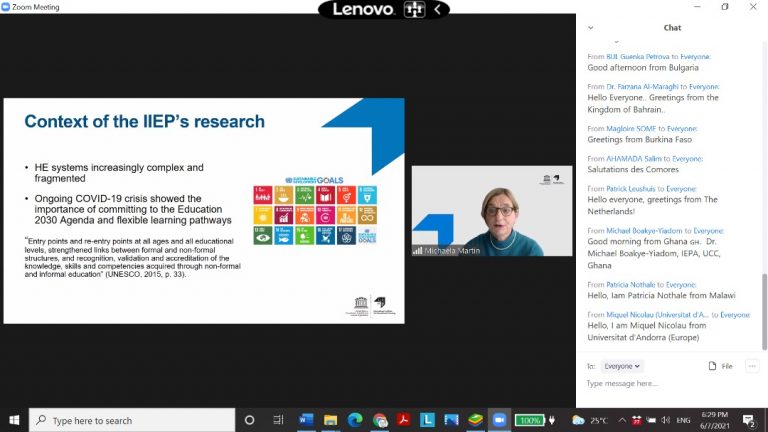Launch Microsoft Edge from the taskbar
The height and width of the screenshot is (432, 768).
pyautogui.click(x=354, y=420)
